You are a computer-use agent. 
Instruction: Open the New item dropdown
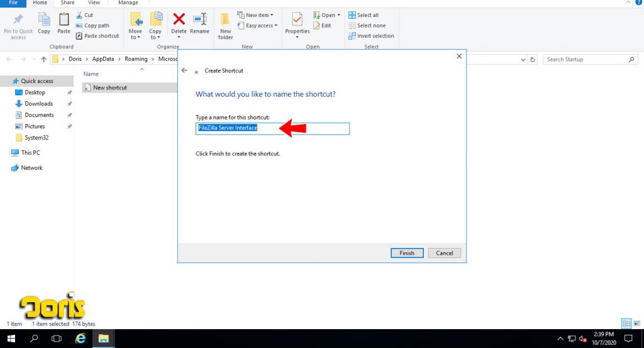255,15
